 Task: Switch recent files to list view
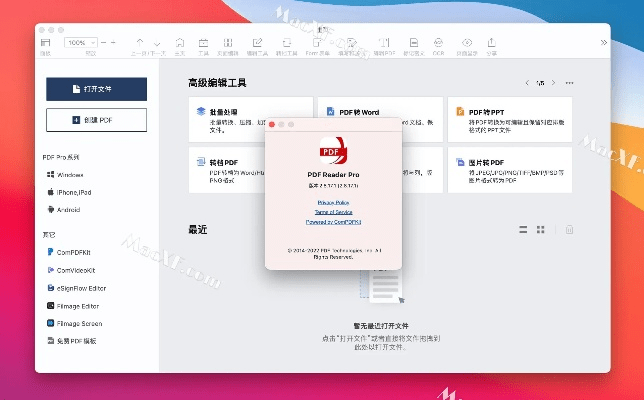click(523, 230)
